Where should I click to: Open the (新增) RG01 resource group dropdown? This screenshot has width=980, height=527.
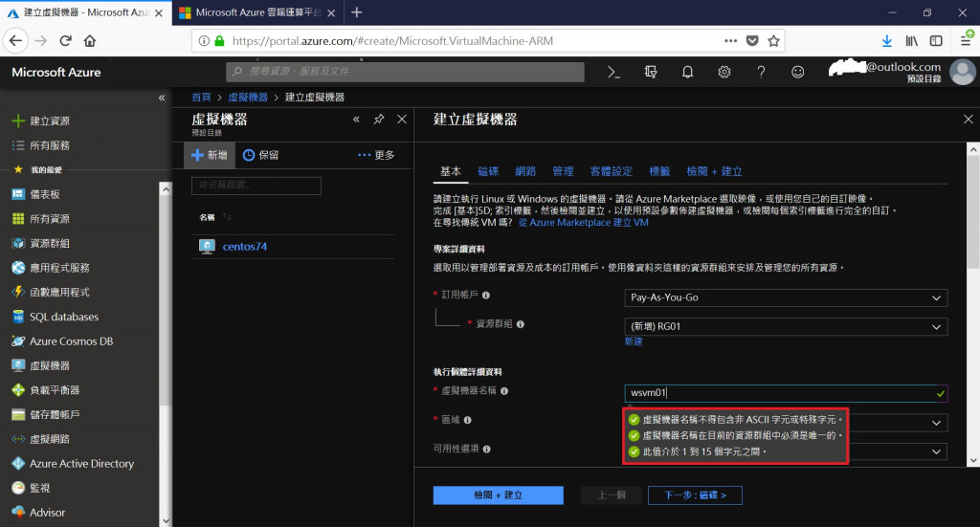pyautogui.click(x=786, y=326)
